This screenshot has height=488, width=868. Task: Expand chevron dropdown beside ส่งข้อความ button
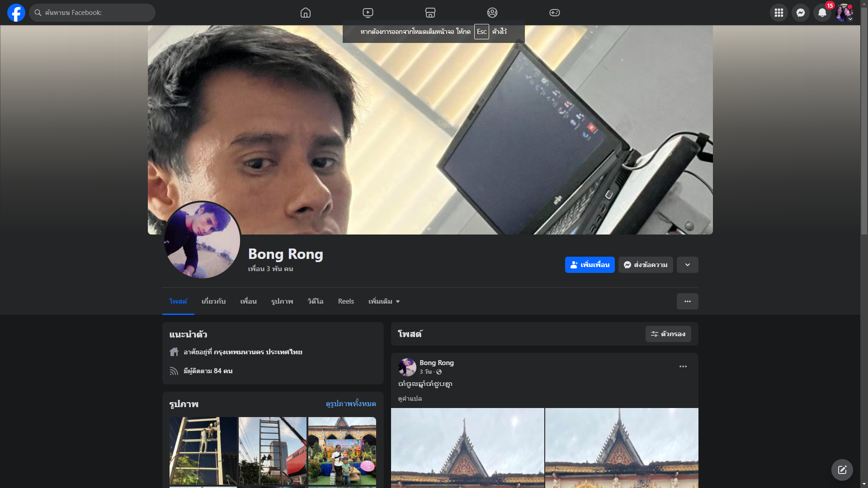(687, 265)
